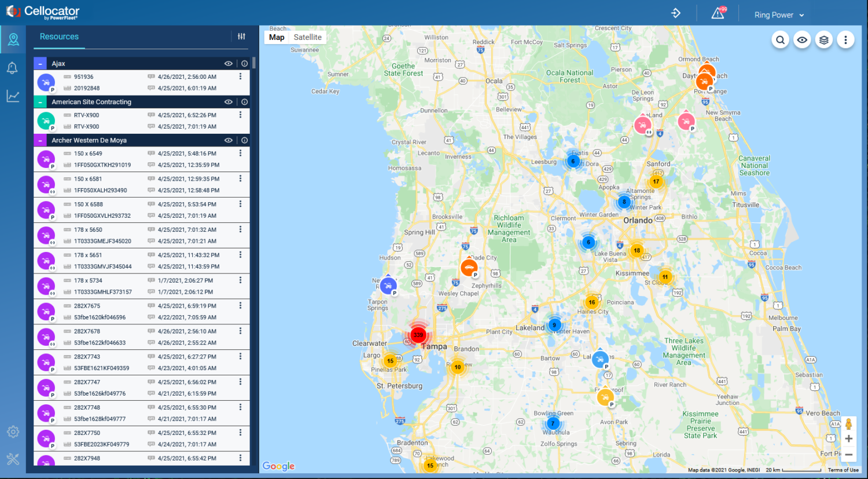Select the map location sidebar icon
The image size is (868, 479).
click(13, 39)
